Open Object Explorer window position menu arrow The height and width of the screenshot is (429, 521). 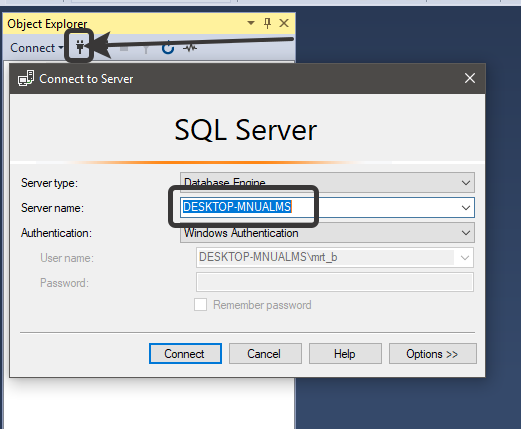(x=251, y=23)
